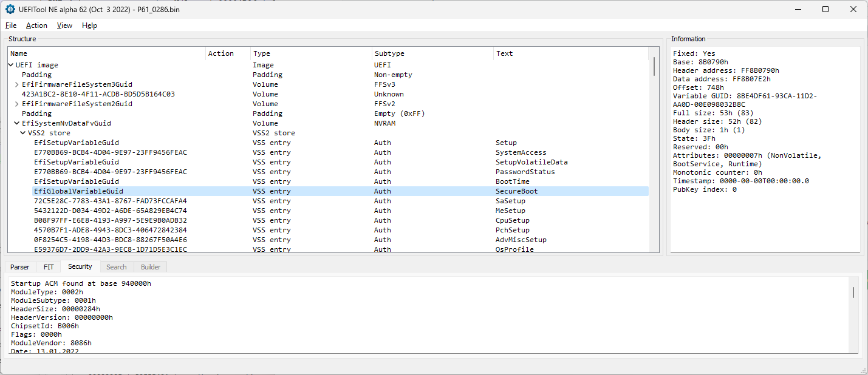Switch to the Builder tab
868x375 pixels.
(x=150, y=266)
